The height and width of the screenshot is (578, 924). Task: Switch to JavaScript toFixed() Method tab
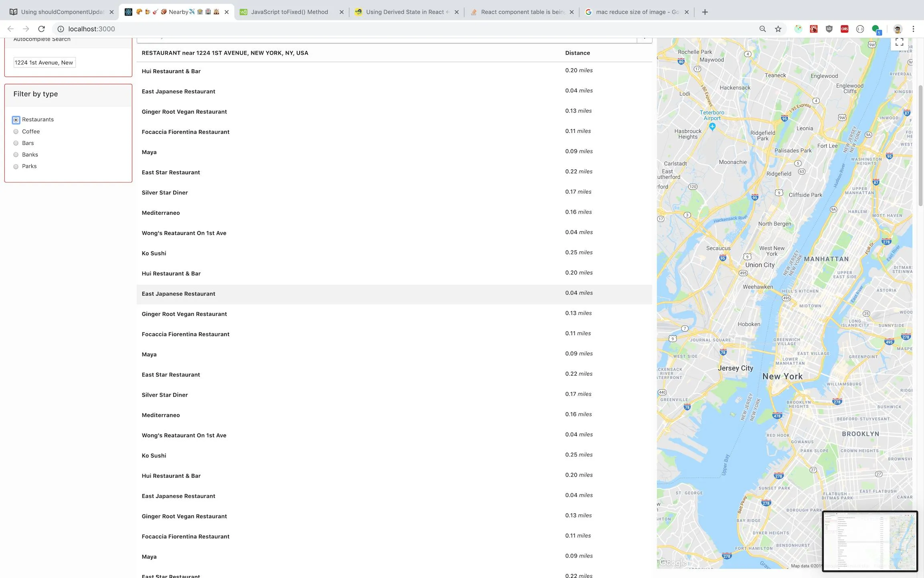coord(289,12)
